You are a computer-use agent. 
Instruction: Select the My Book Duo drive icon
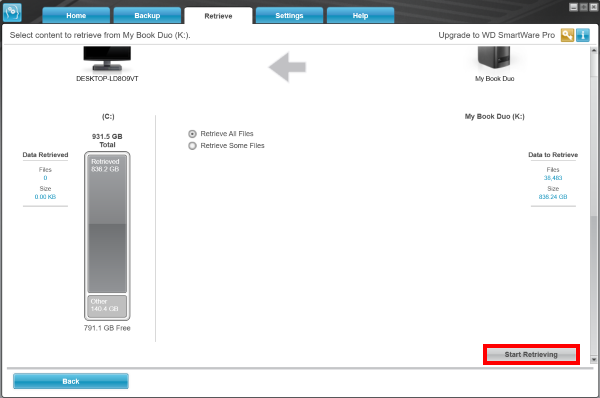[x=494, y=57]
